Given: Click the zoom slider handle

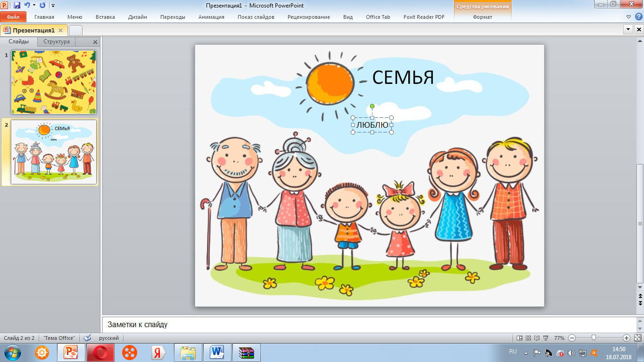Looking at the screenshot, I should tap(594, 337).
